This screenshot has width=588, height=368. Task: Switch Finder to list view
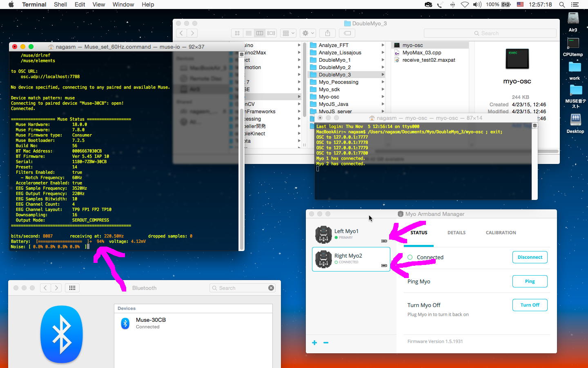(x=248, y=33)
